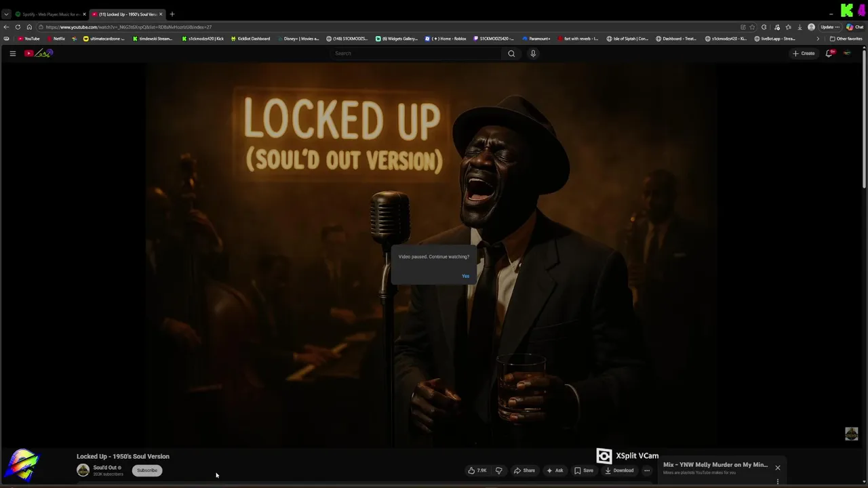868x488 pixels.
Task: Click the Ask button under the video
Action: click(x=555, y=470)
